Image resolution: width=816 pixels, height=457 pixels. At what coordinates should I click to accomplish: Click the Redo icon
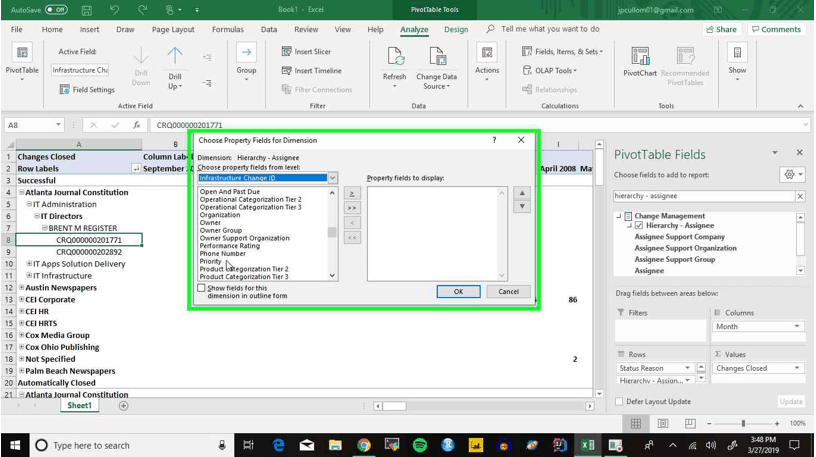[142, 10]
